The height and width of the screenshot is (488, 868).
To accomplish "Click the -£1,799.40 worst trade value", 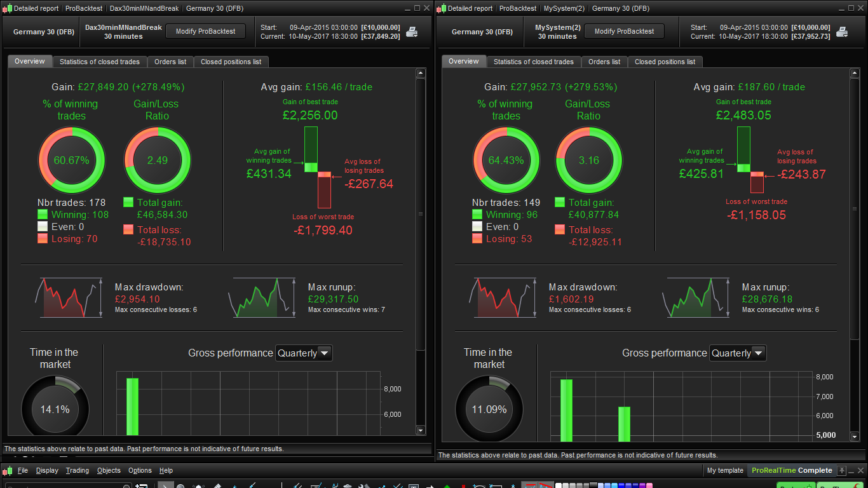I will [x=323, y=231].
